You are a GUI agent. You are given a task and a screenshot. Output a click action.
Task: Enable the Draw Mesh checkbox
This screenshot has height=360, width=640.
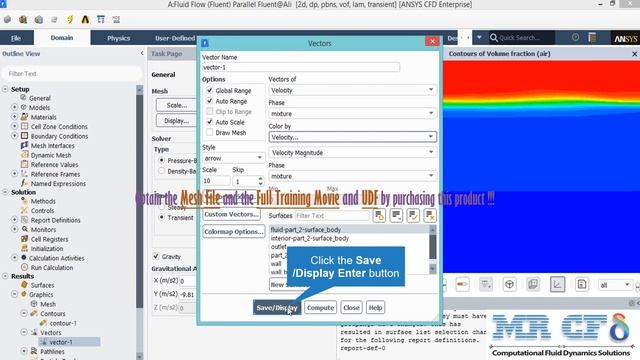pos(209,133)
